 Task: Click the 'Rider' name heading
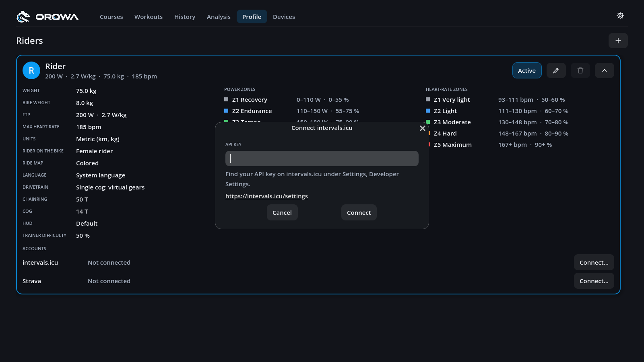coord(55,66)
